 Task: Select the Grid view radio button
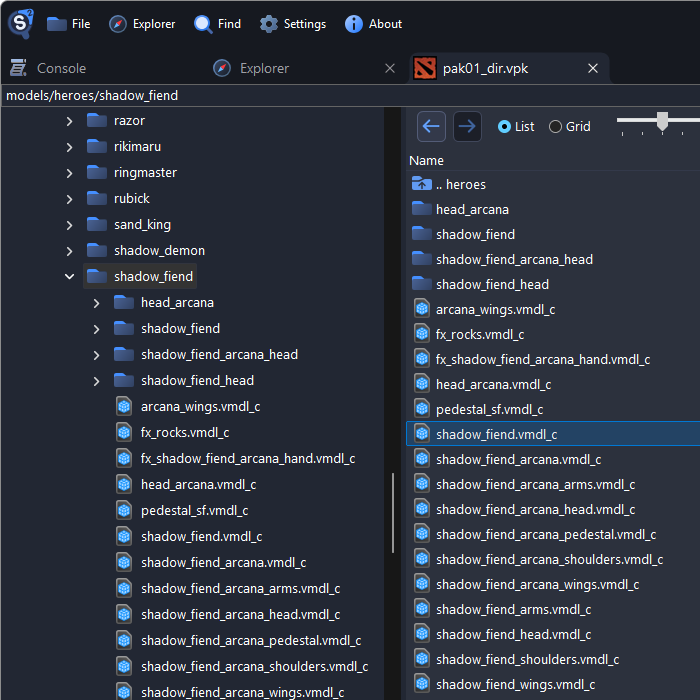point(555,127)
